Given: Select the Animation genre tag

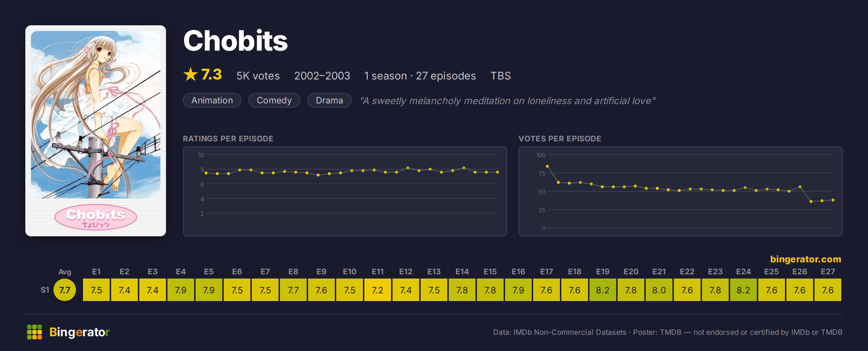Looking at the screenshot, I should click(x=212, y=100).
